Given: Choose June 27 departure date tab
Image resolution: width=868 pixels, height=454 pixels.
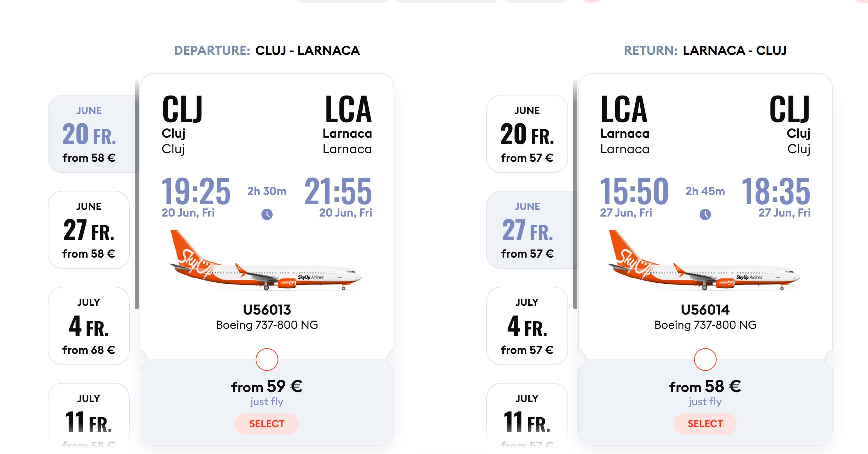Looking at the screenshot, I should (89, 230).
